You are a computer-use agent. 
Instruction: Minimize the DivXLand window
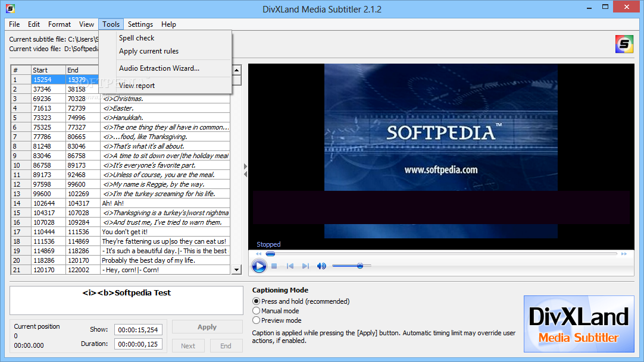point(589,7)
